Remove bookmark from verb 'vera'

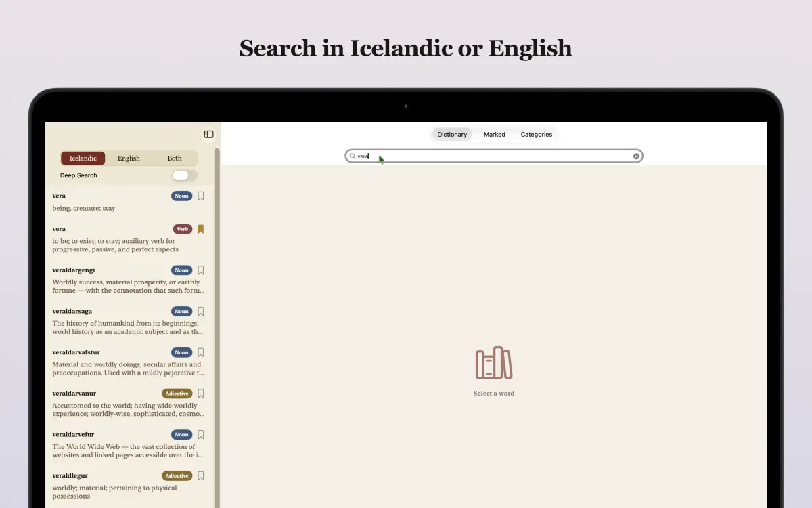(201, 229)
